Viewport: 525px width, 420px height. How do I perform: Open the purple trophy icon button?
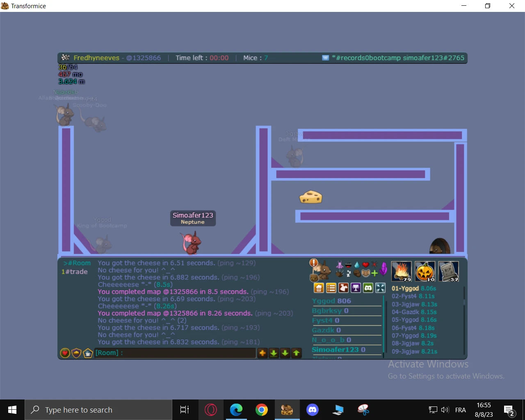click(356, 288)
